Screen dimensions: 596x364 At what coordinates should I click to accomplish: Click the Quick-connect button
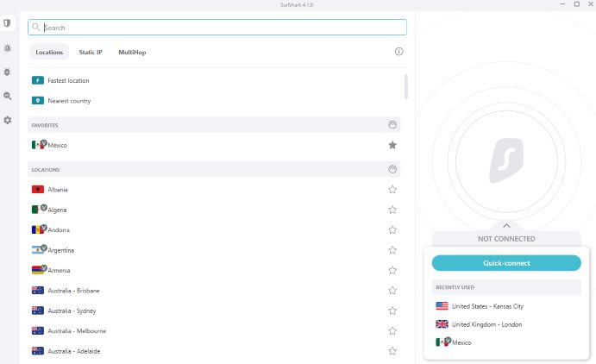[x=506, y=263]
